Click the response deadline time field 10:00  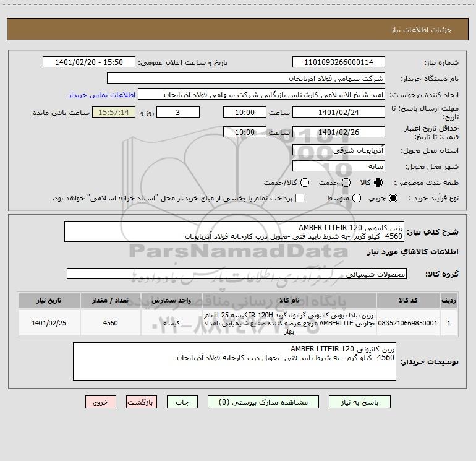(x=245, y=112)
